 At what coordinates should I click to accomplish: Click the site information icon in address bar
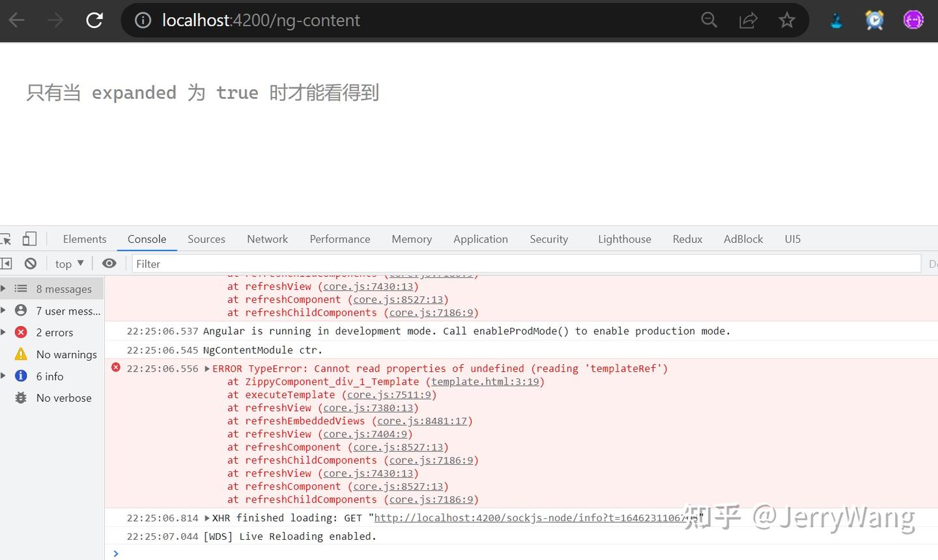[x=143, y=20]
